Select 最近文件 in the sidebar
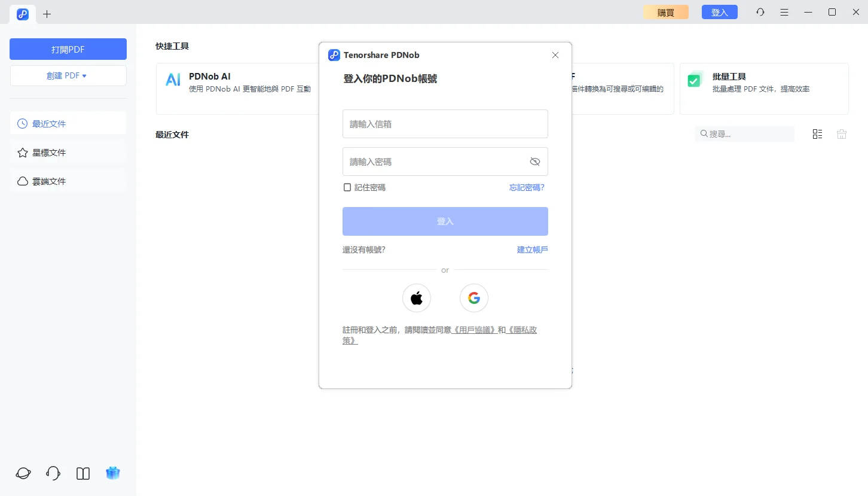This screenshot has height=496, width=868. [x=68, y=123]
